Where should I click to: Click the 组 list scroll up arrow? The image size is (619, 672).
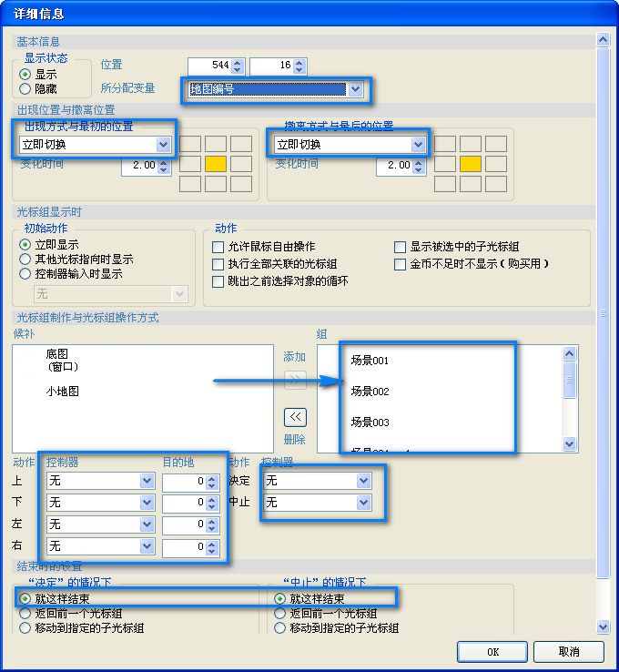[x=569, y=353]
